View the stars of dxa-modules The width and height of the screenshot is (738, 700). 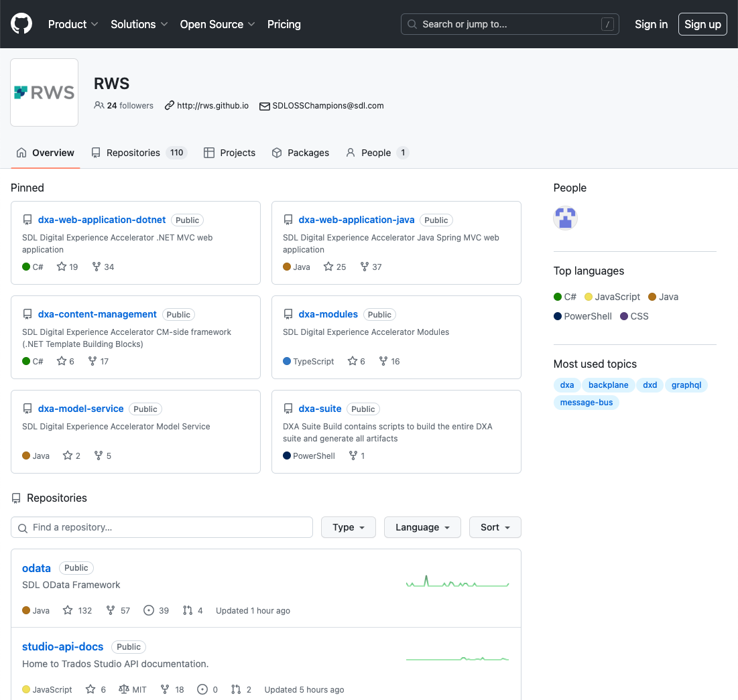[x=357, y=361]
